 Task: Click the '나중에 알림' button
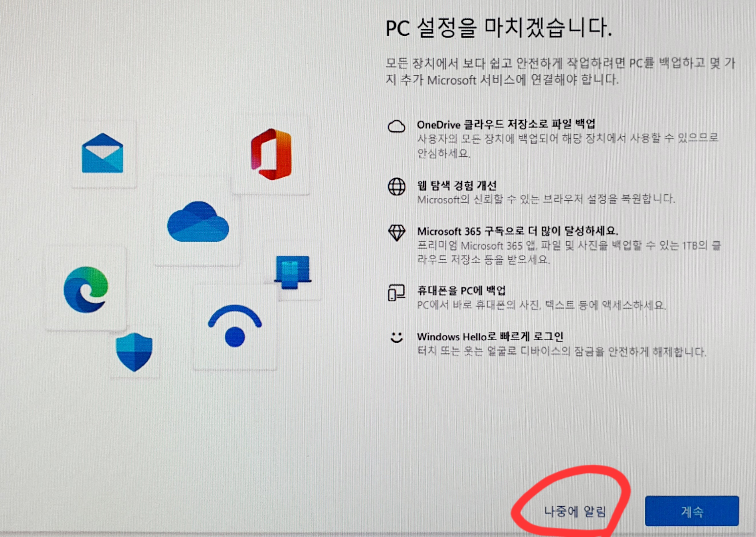click(575, 511)
